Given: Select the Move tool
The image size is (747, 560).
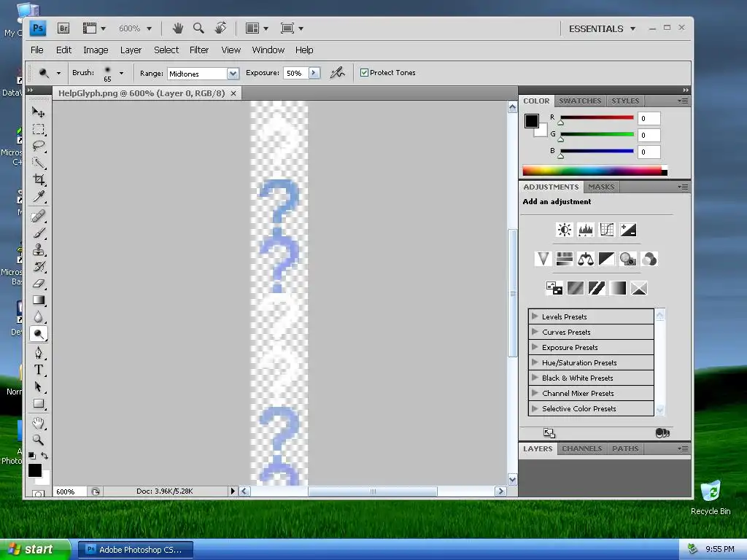Looking at the screenshot, I should (38, 112).
